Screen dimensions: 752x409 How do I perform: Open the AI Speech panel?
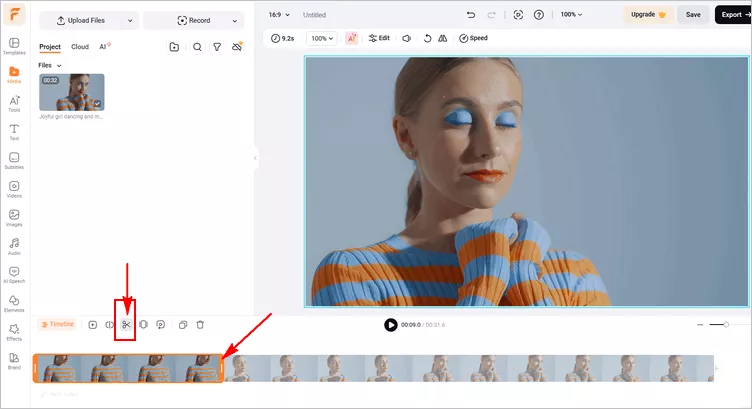click(14, 275)
